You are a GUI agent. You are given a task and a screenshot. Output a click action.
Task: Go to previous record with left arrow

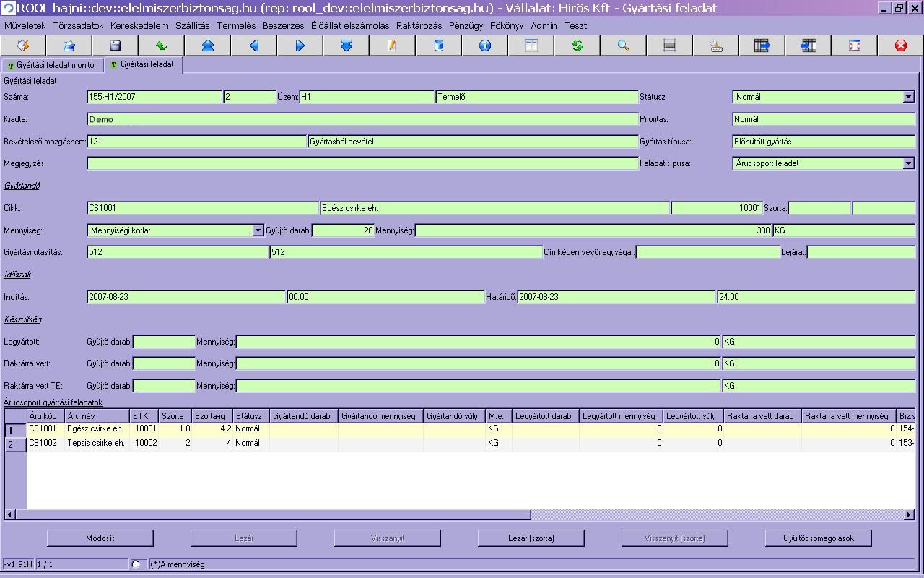pos(253,46)
